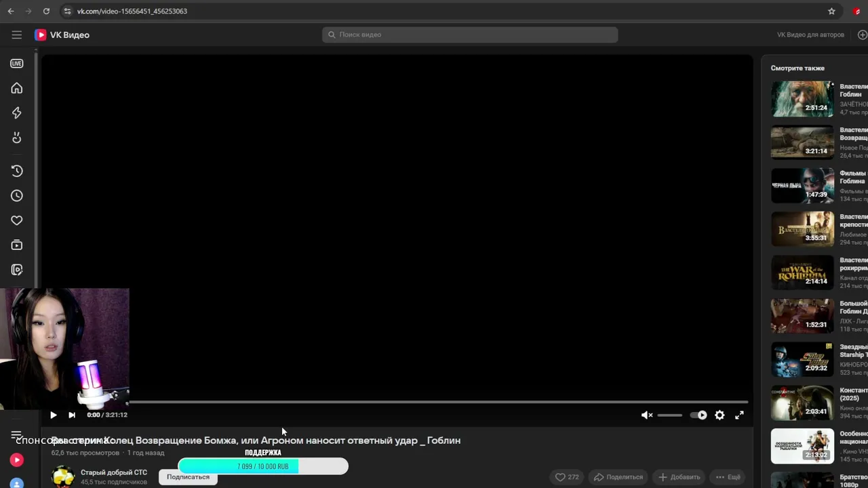
Task: Click the Старый добрый СТС channel avatar
Action: (63, 476)
